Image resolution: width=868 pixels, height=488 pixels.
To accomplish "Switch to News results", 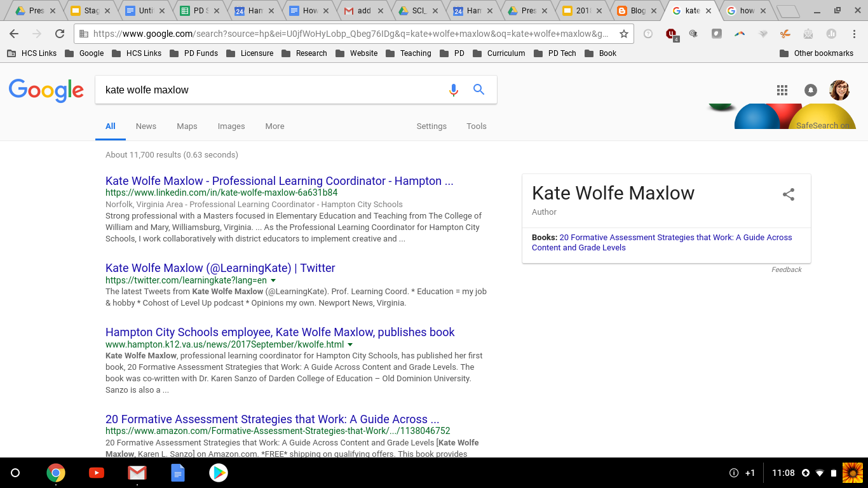I will click(x=146, y=126).
